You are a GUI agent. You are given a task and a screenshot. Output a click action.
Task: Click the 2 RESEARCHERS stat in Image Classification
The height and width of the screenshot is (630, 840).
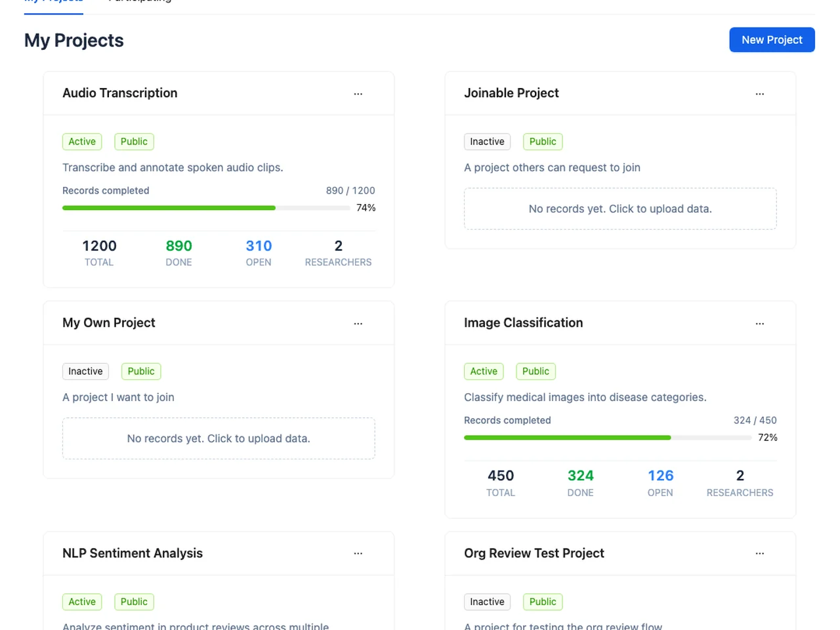coord(740,483)
